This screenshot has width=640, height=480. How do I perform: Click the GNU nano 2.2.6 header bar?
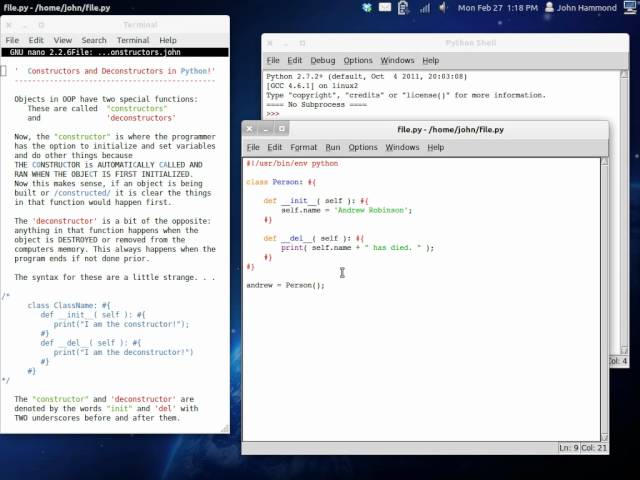[x=115, y=52]
